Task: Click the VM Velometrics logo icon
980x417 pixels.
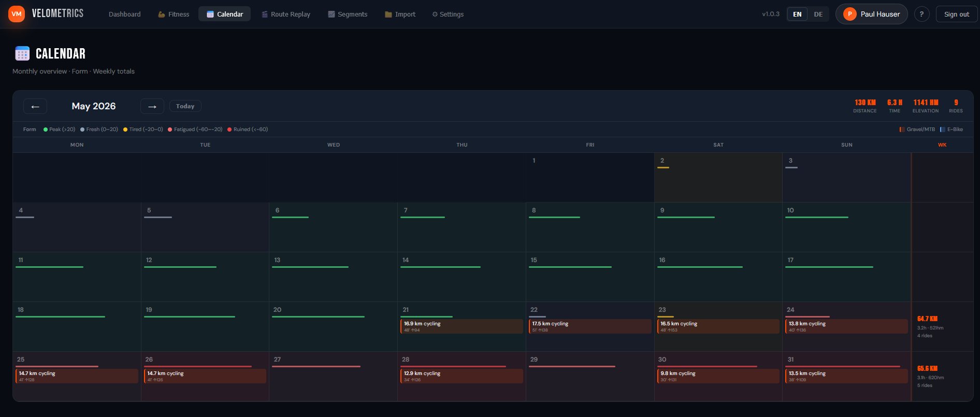Action: tap(17, 14)
